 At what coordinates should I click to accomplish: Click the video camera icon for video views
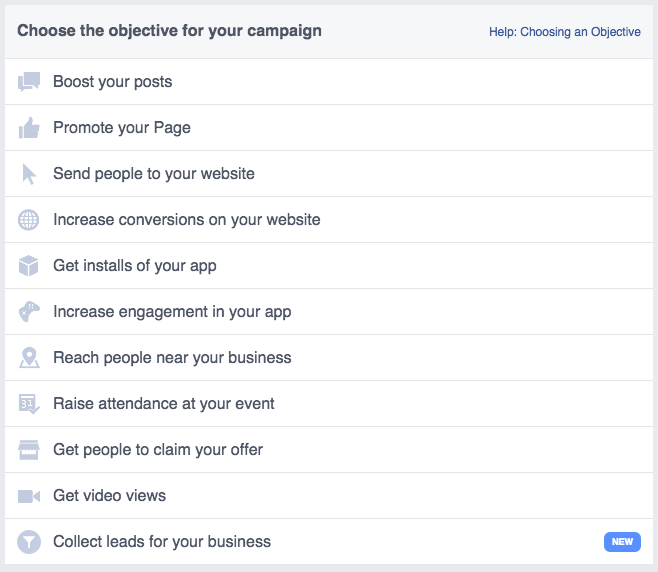pyautogui.click(x=29, y=496)
